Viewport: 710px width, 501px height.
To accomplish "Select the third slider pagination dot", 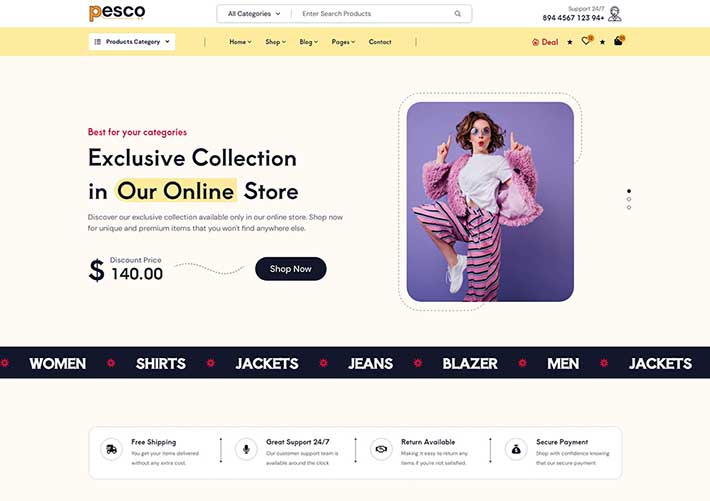I will 629,207.
